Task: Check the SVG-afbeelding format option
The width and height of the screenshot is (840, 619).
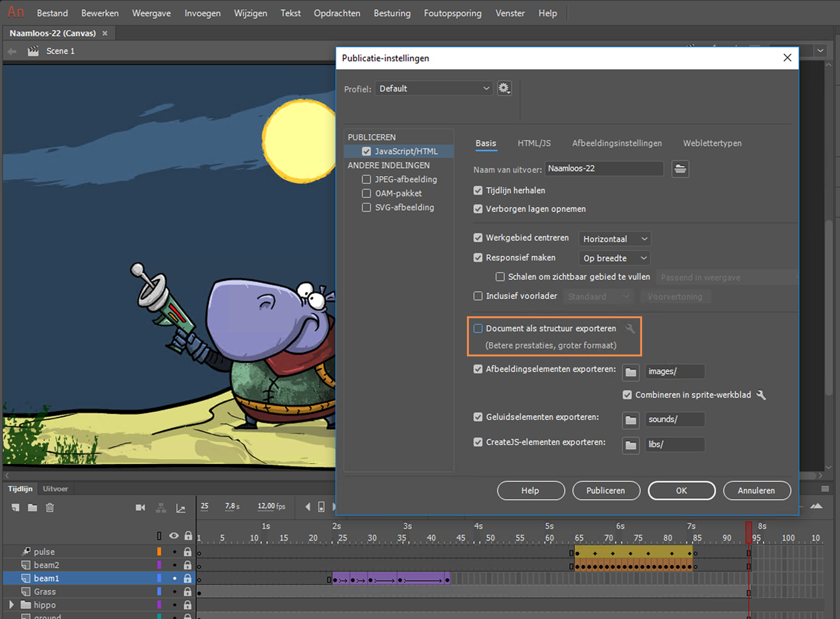Action: [367, 207]
